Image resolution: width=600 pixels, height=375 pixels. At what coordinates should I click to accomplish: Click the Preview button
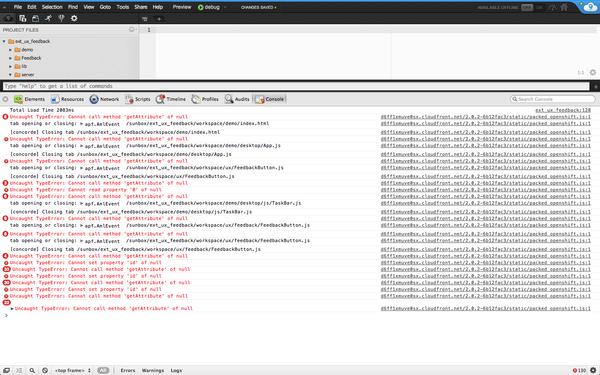click(182, 7)
